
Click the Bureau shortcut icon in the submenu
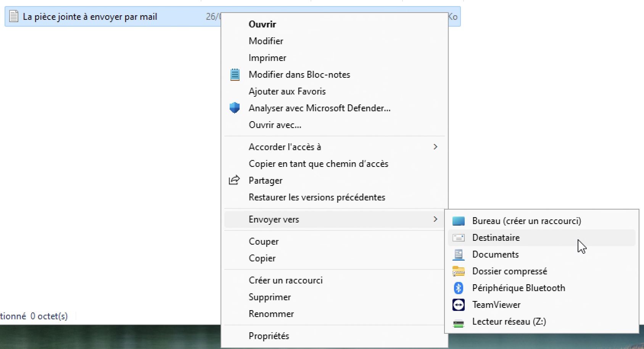tap(459, 221)
